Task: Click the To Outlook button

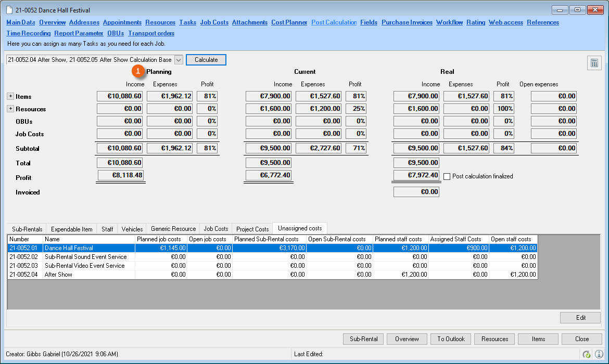Action: point(451,339)
